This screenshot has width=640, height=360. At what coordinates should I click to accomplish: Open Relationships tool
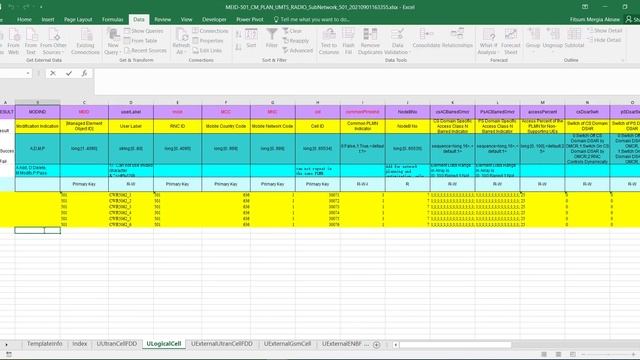457,38
